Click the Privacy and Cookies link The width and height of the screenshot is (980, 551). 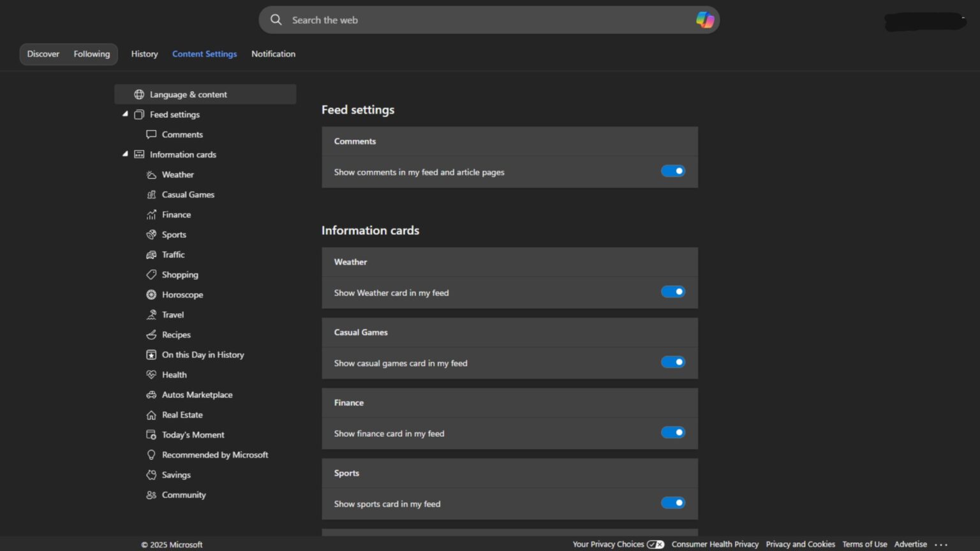(800, 544)
